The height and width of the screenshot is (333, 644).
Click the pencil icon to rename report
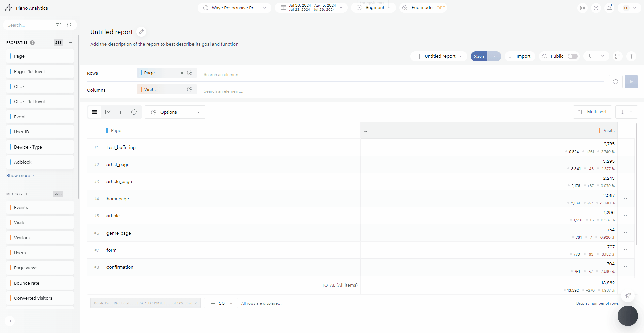pyautogui.click(x=141, y=32)
